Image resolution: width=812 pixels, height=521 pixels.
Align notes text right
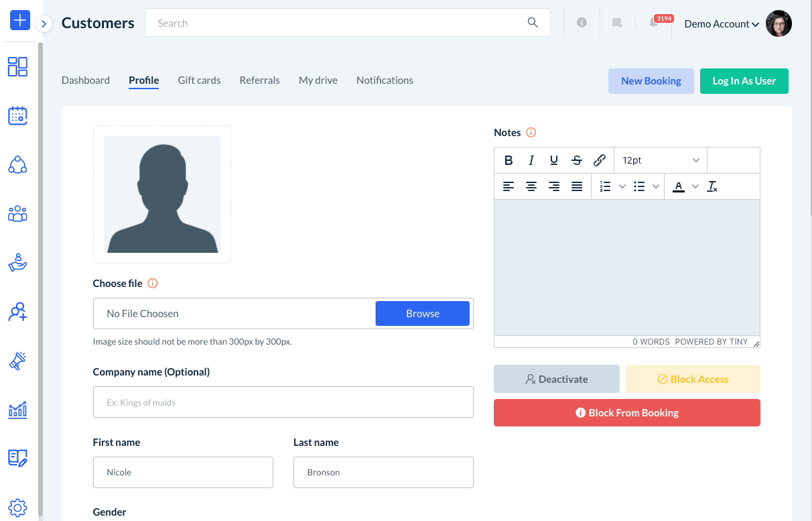tap(554, 186)
